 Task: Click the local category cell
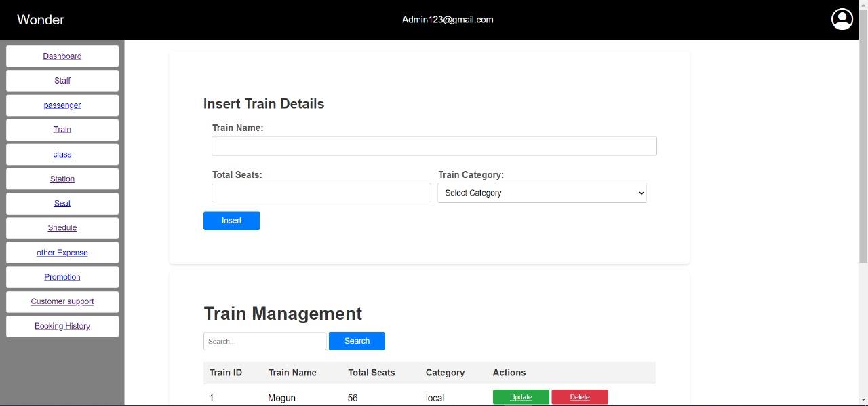point(435,398)
